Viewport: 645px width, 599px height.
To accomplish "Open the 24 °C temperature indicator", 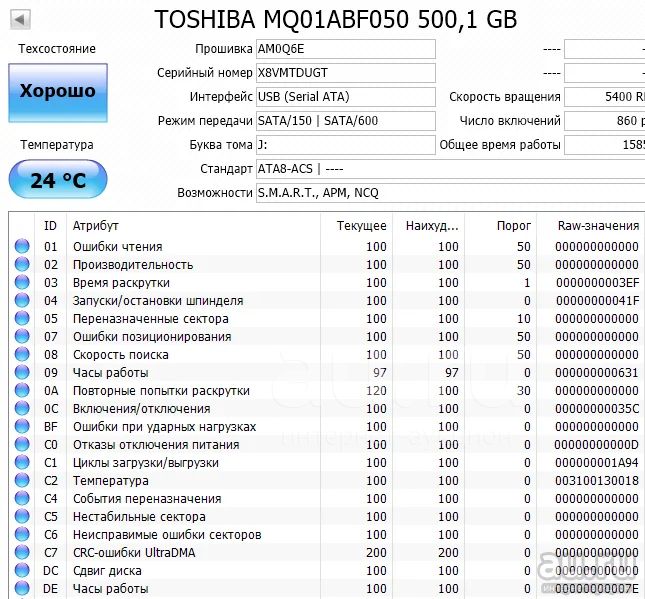I will (58, 179).
